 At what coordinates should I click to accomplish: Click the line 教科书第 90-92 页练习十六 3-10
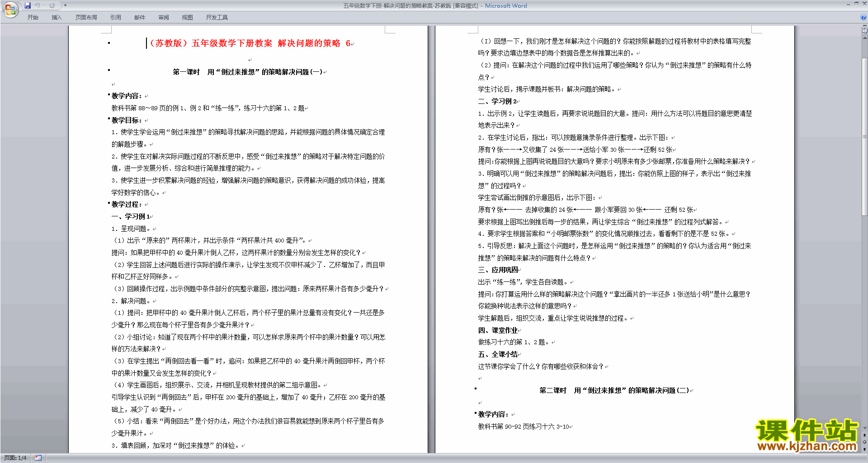pos(524,426)
